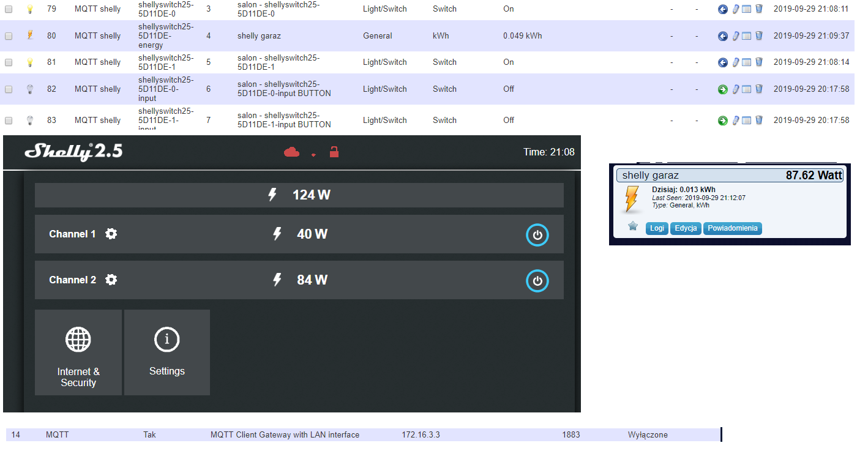Click the Channel 1 label
Image resolution: width=868 pixels, height=462 pixels.
[x=72, y=234]
